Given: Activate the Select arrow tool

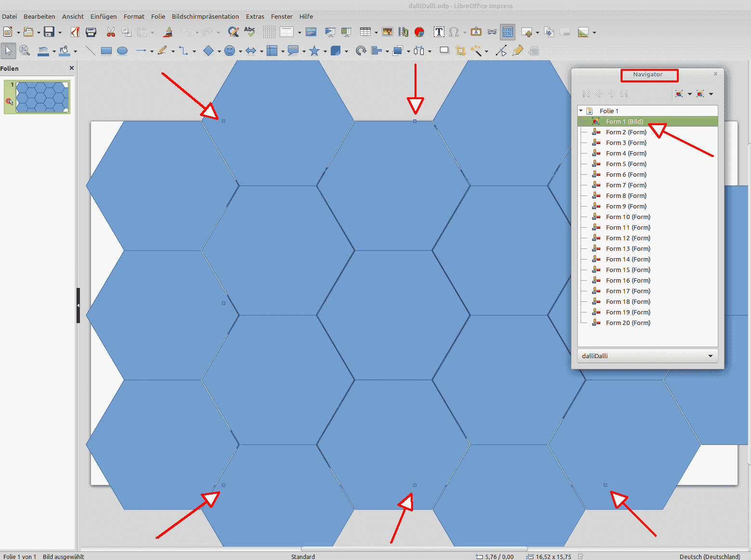Looking at the screenshot, I should pyautogui.click(x=8, y=51).
